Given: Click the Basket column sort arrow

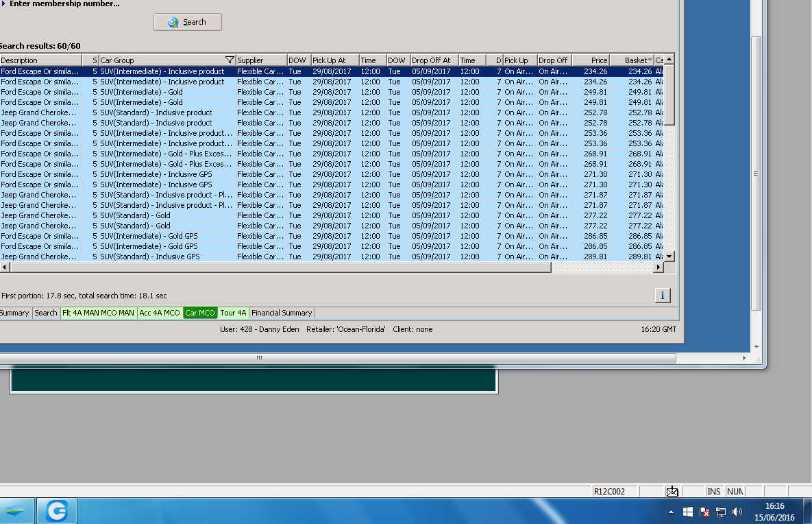Looking at the screenshot, I should 650,60.
